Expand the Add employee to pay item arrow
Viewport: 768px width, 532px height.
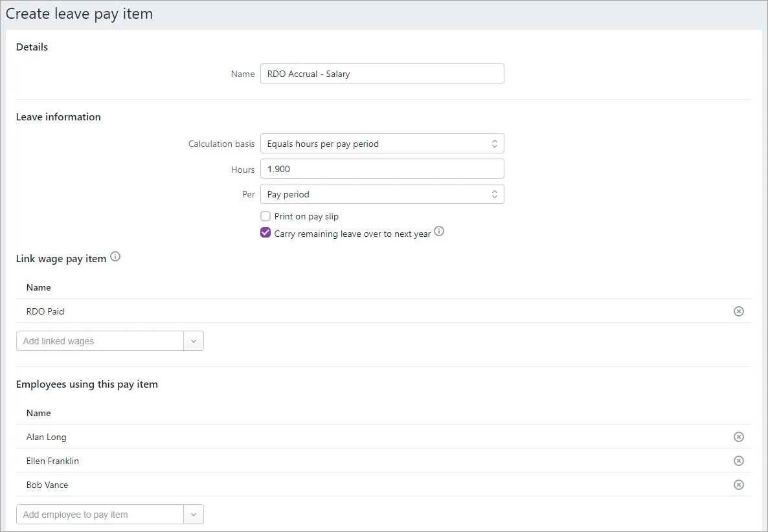(194, 515)
